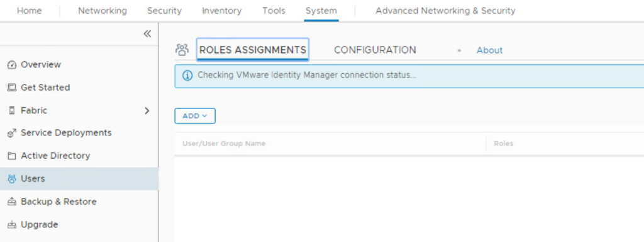
Task: Click the Active Directory folder icon
Action: [12, 156]
